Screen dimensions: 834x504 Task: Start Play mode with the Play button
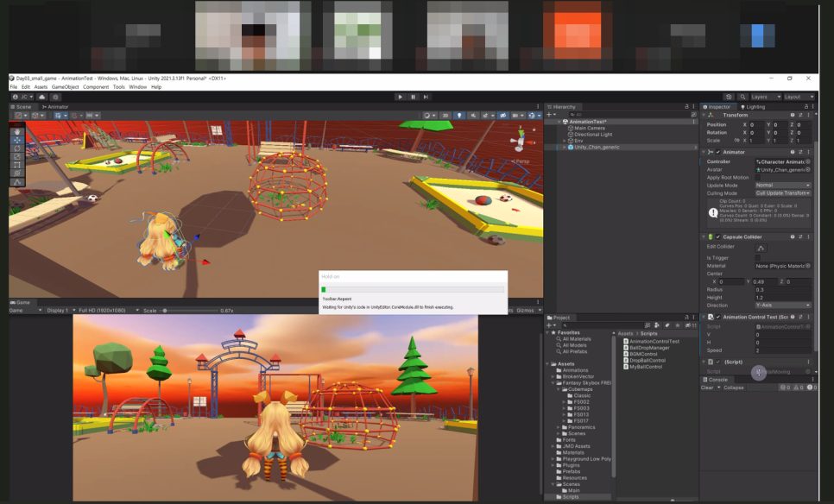point(400,97)
